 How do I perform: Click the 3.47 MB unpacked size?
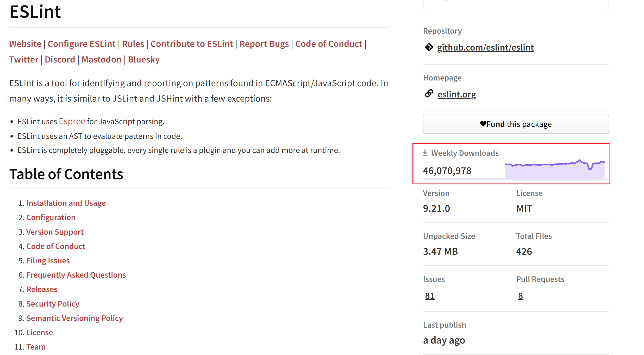coord(440,251)
